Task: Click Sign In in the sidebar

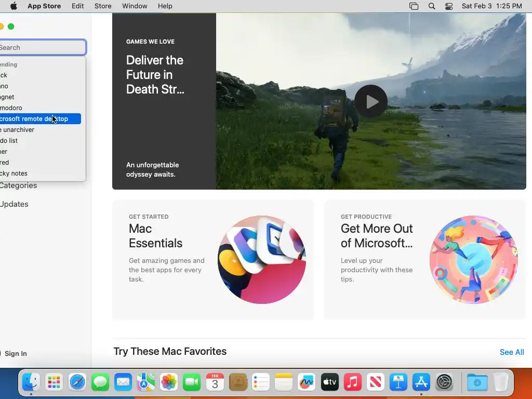Action: point(16,353)
